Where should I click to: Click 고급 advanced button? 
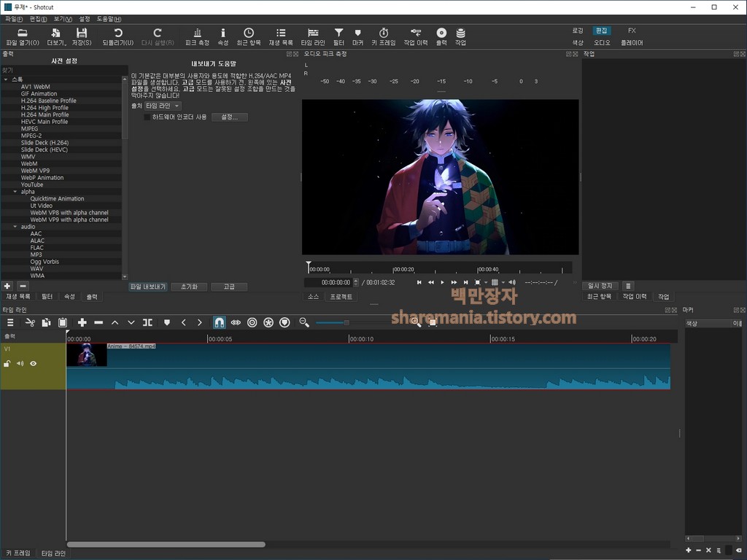[229, 287]
